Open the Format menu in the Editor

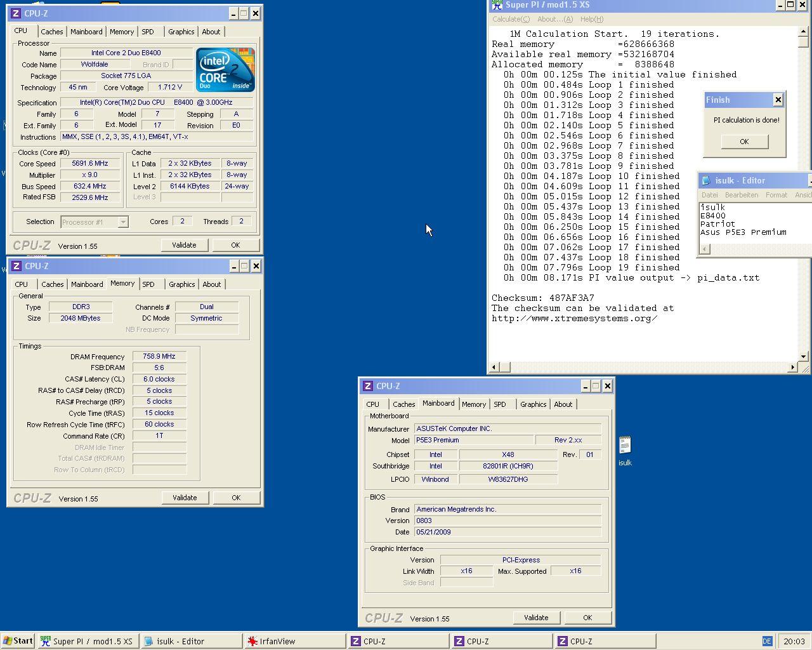pos(776,195)
